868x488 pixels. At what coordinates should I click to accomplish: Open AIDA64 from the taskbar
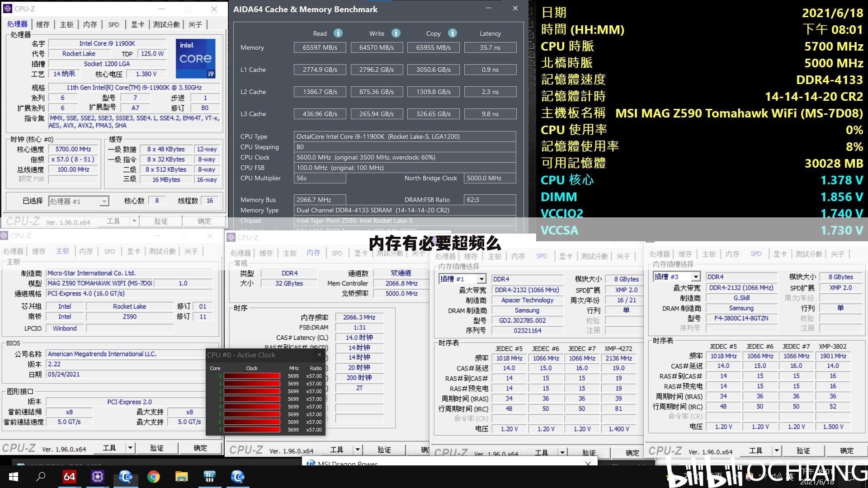point(70,477)
